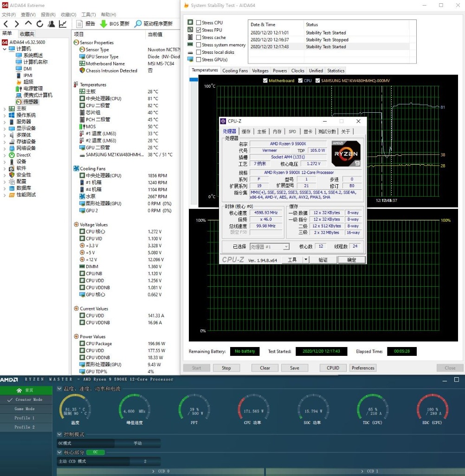The image size is (465, 476).
Task: Collapse the 计算机 tree node
Action: click(x=5, y=49)
